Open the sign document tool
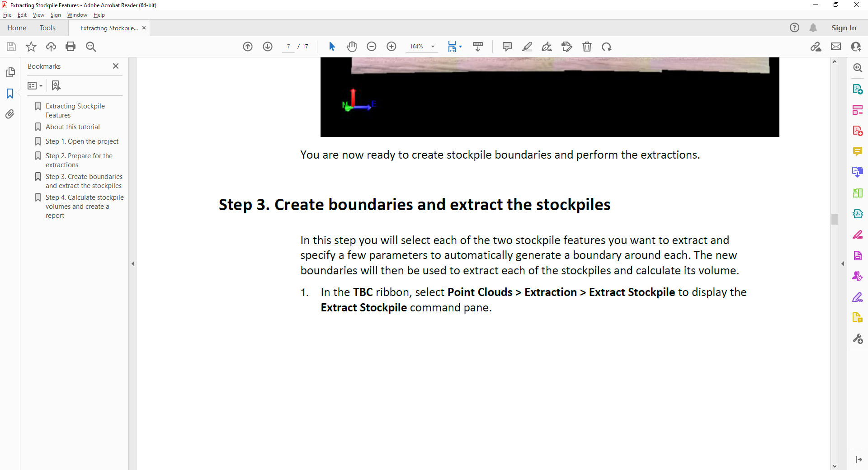 pos(547,47)
